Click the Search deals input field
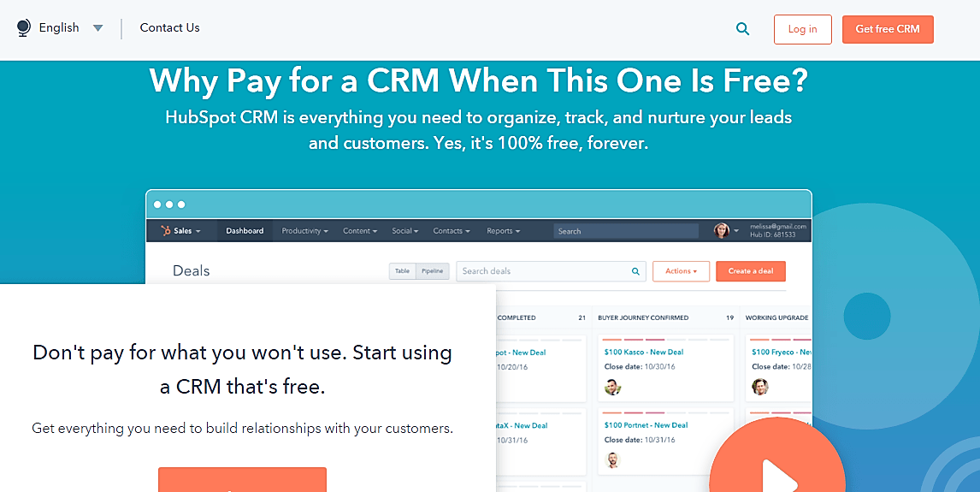The image size is (980, 492). pyautogui.click(x=550, y=271)
